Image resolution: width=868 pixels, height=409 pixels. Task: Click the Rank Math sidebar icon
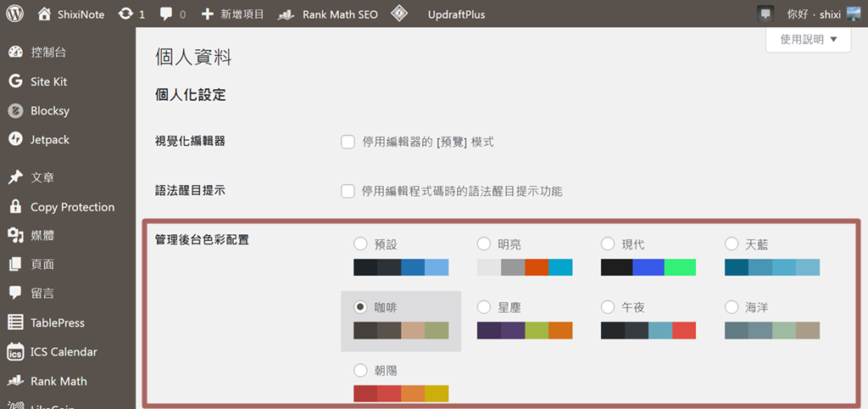[15, 381]
